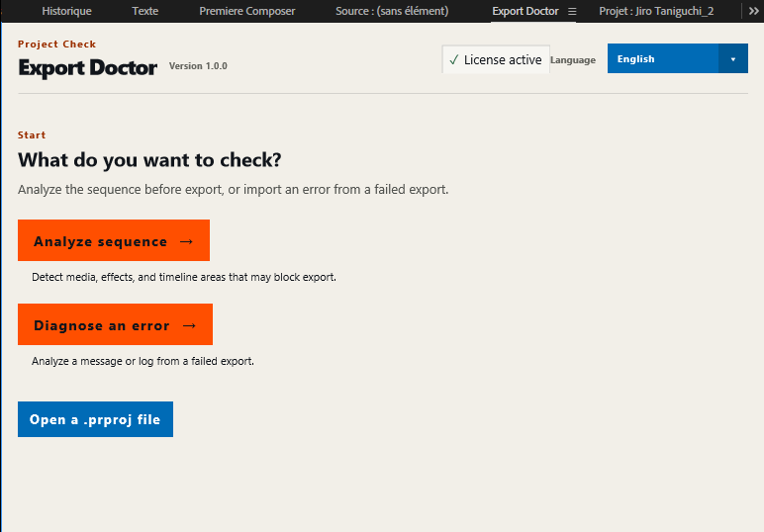Image resolution: width=764 pixels, height=532 pixels.
Task: Click the 'Detect media, effects, and timeline areas' description
Action: tap(184, 277)
